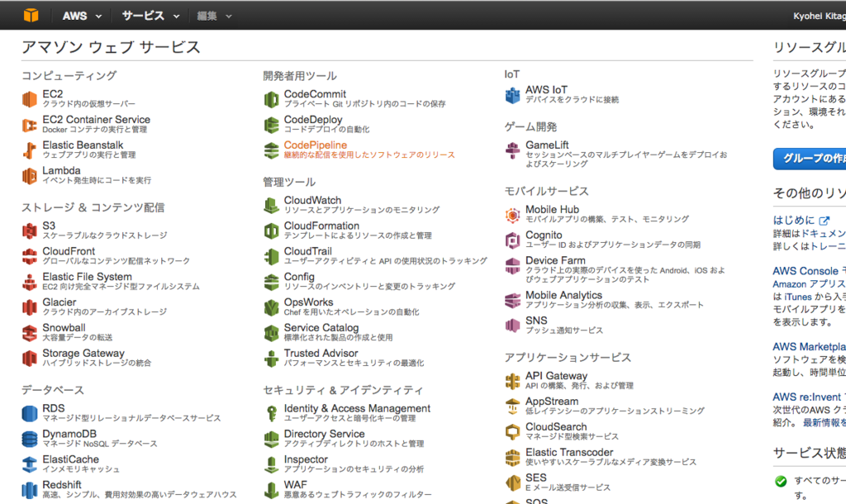Click the Elastic Beanstalk icon
Image resolution: width=846 pixels, height=504 pixels.
click(x=30, y=150)
